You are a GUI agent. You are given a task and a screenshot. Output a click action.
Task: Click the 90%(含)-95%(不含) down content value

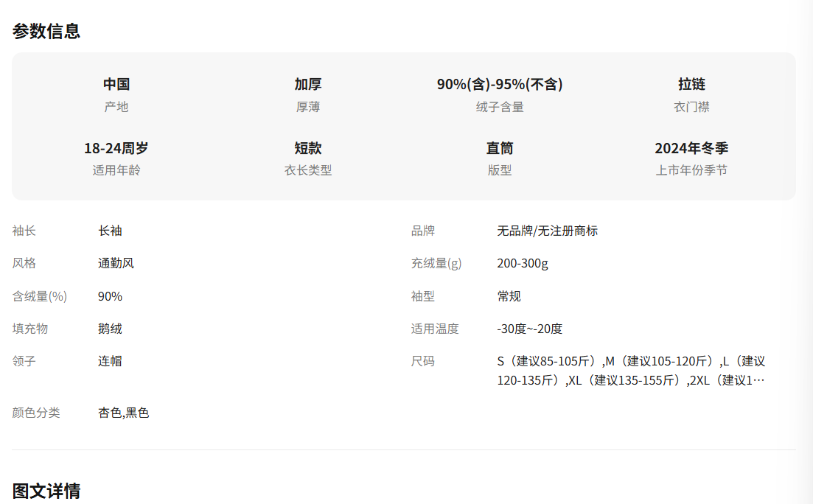[500, 84]
